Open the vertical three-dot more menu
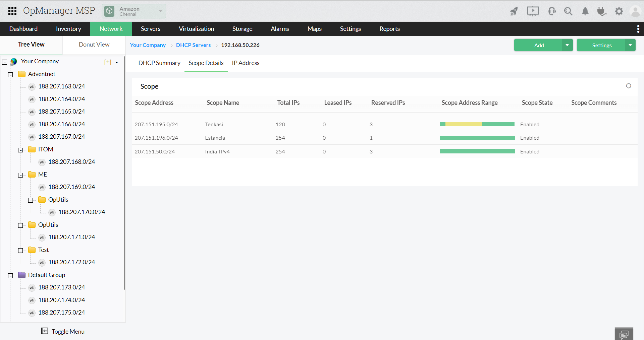644x340 pixels. tap(638, 29)
